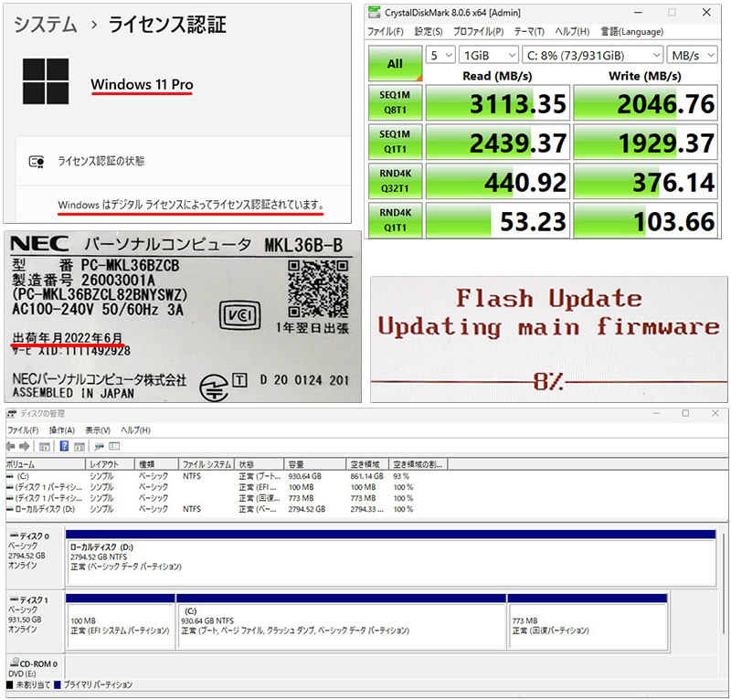Click the 空き領域の割... column header

418,464
